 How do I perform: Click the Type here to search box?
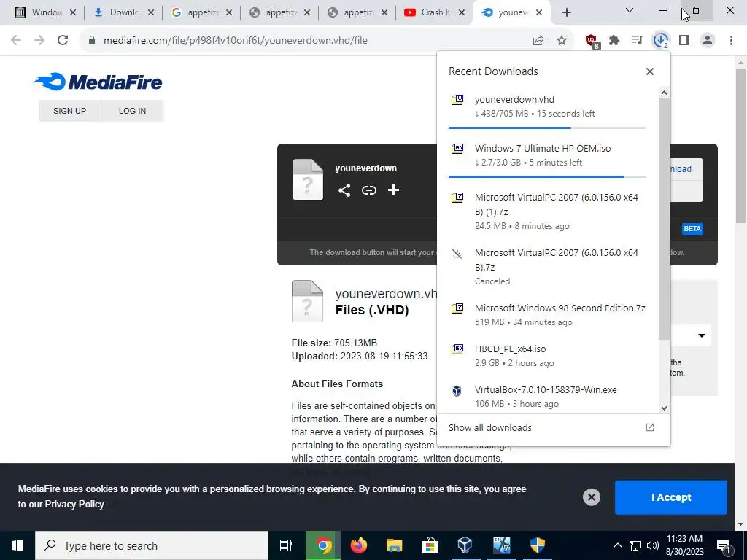[x=152, y=545]
